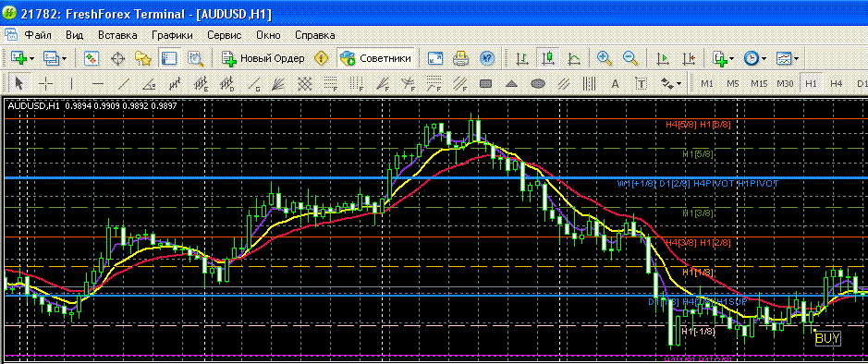Select Andrews pitchfork tool
This screenshot has height=364, width=868.
pos(564,83)
